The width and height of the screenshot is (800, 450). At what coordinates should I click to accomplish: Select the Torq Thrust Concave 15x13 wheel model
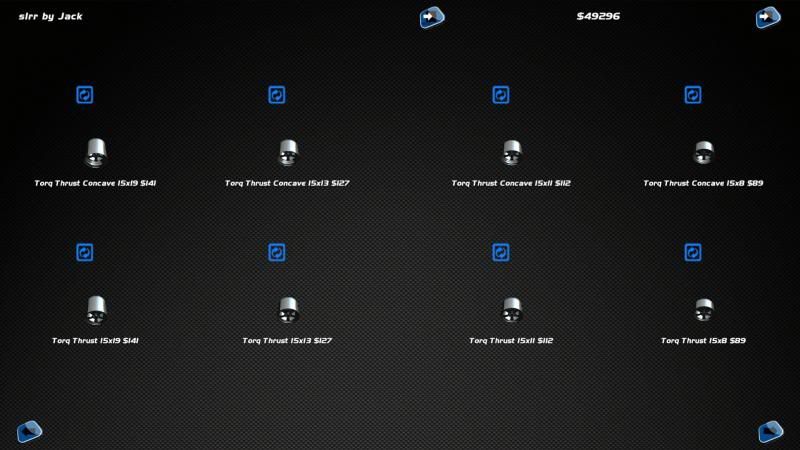288,153
